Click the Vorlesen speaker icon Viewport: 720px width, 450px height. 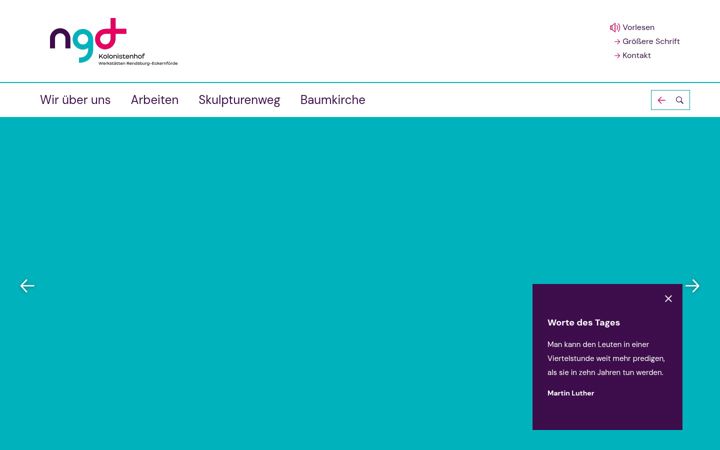click(614, 28)
